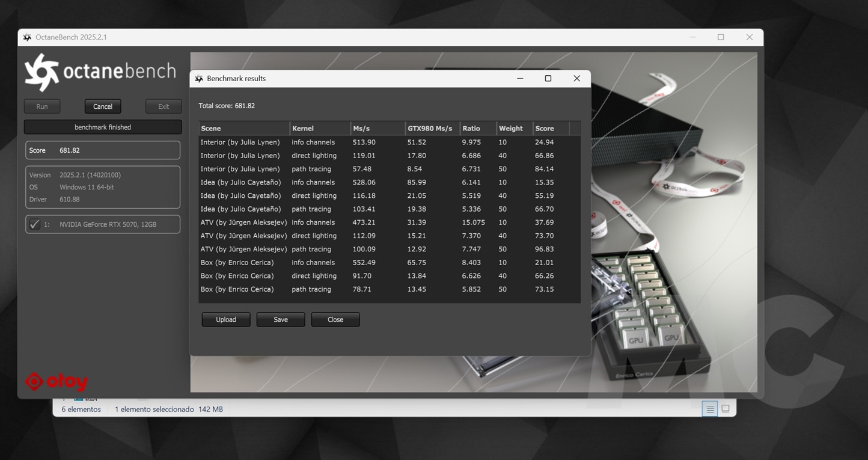Click the '21.01' score cell

pyautogui.click(x=544, y=262)
